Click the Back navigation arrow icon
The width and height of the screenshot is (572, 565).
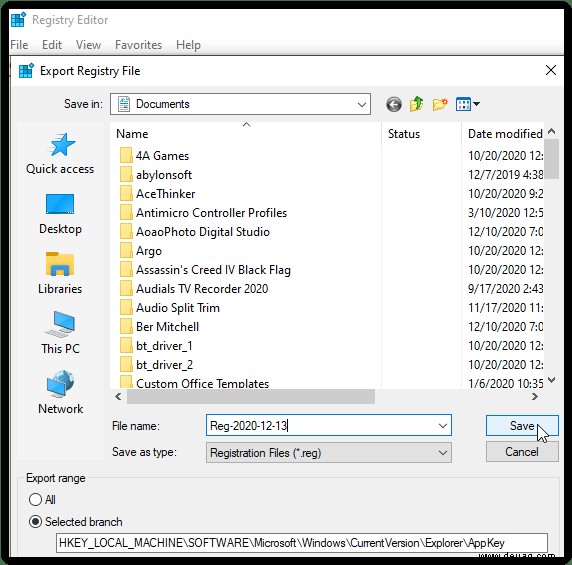click(x=394, y=104)
